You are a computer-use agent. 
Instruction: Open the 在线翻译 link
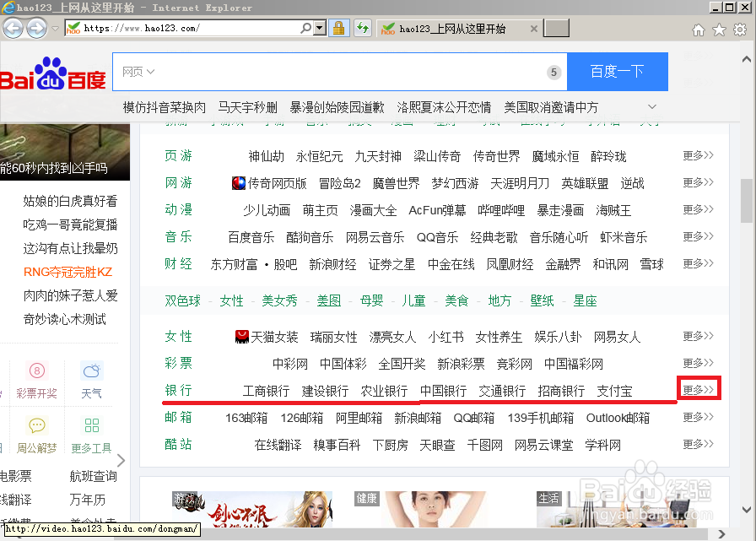coord(278,445)
